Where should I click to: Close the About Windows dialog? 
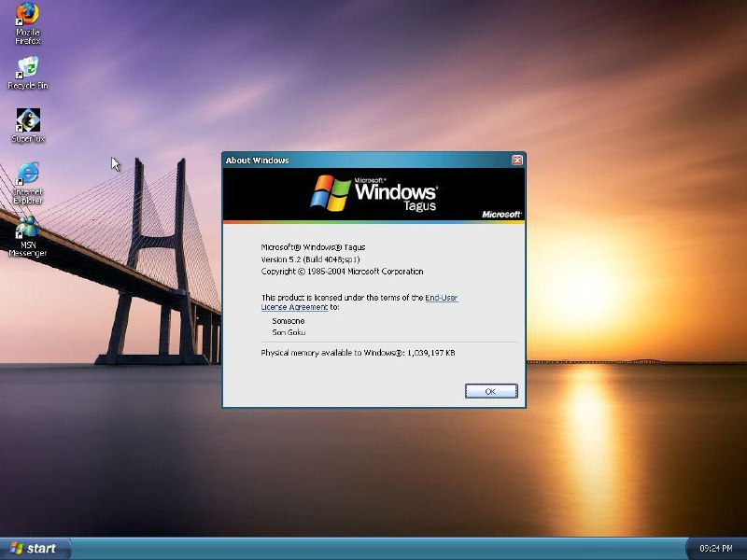click(517, 160)
